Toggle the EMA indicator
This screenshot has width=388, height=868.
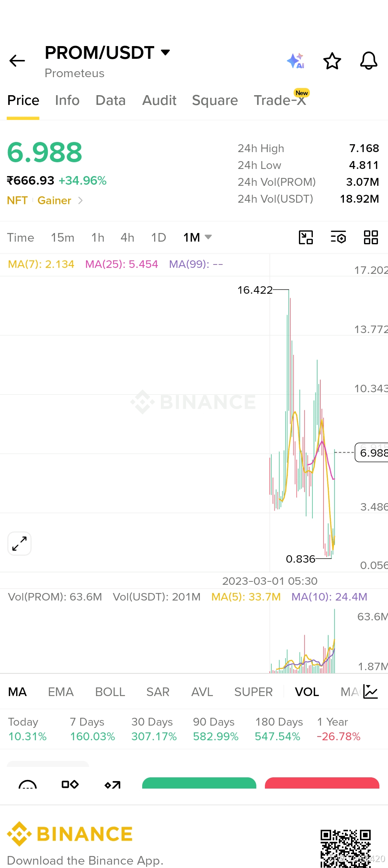click(x=61, y=692)
